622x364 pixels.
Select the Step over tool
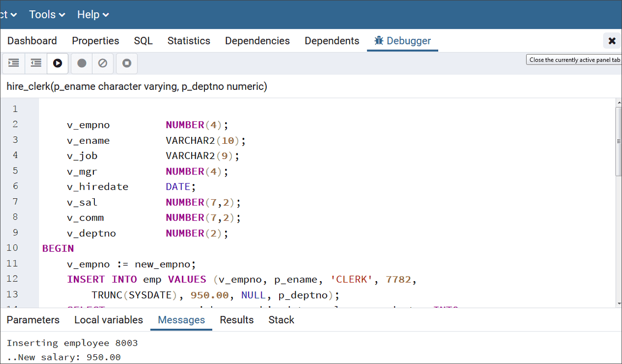pyautogui.click(x=35, y=63)
